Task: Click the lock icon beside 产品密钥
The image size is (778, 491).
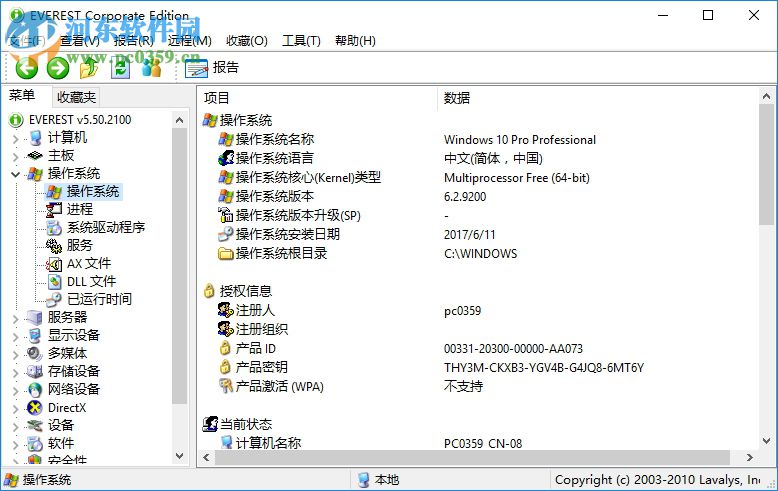Action: click(x=225, y=367)
